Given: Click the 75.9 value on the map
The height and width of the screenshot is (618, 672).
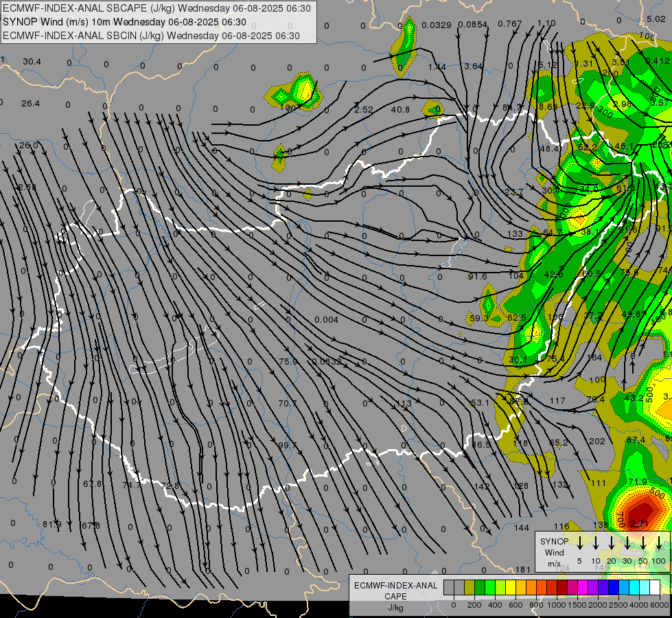Looking at the screenshot, I should 288,362.
